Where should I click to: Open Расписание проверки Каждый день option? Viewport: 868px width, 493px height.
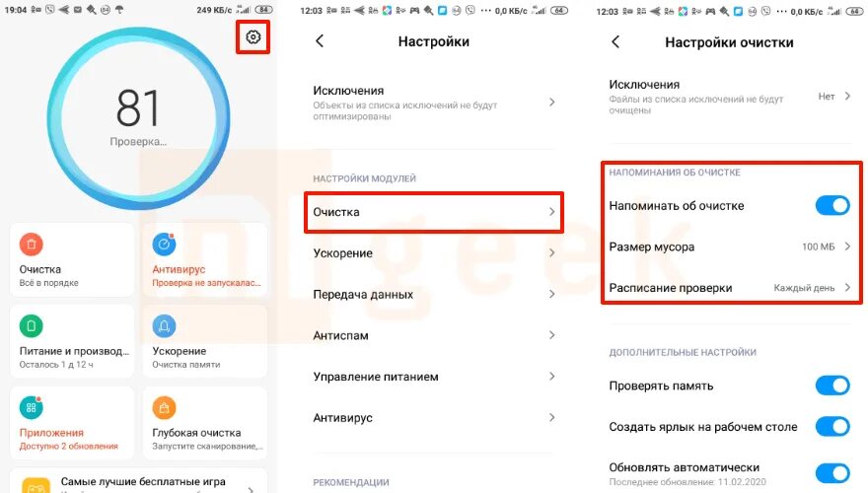(x=730, y=288)
